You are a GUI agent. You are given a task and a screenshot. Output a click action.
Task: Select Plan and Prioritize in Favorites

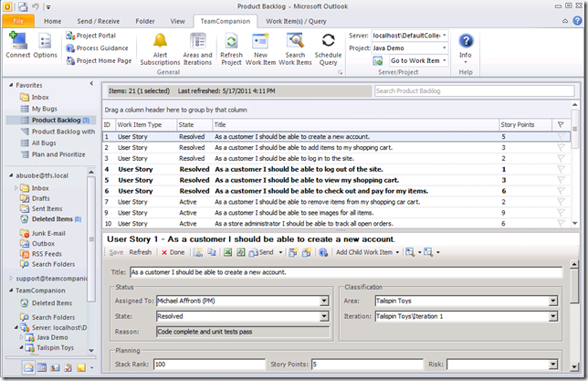[x=58, y=154]
